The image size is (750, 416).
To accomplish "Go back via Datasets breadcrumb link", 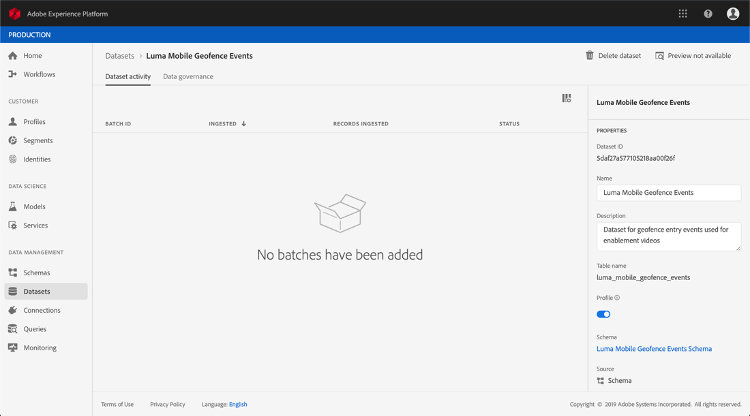I will [120, 56].
